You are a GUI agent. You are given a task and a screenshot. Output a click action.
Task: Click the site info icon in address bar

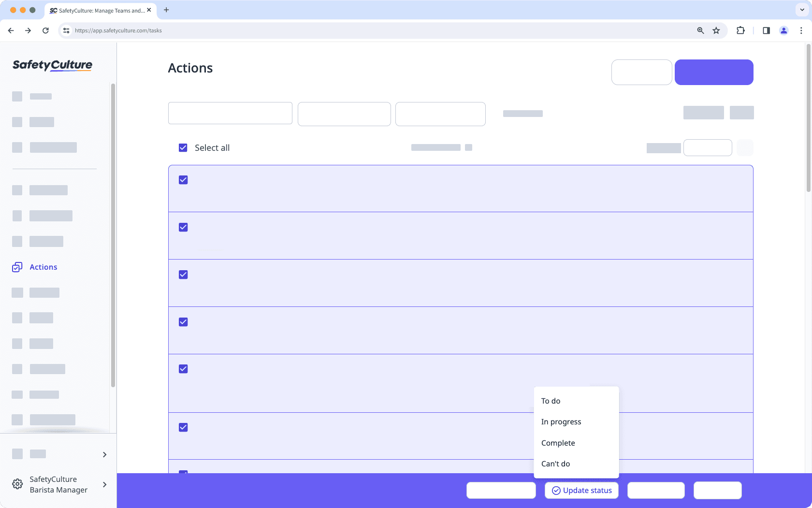66,30
